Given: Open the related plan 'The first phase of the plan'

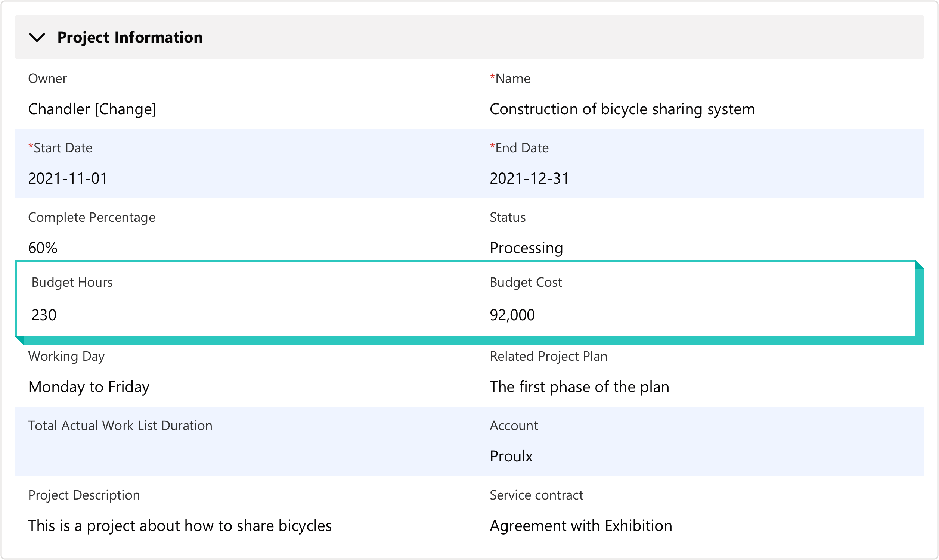Looking at the screenshot, I should click(579, 387).
